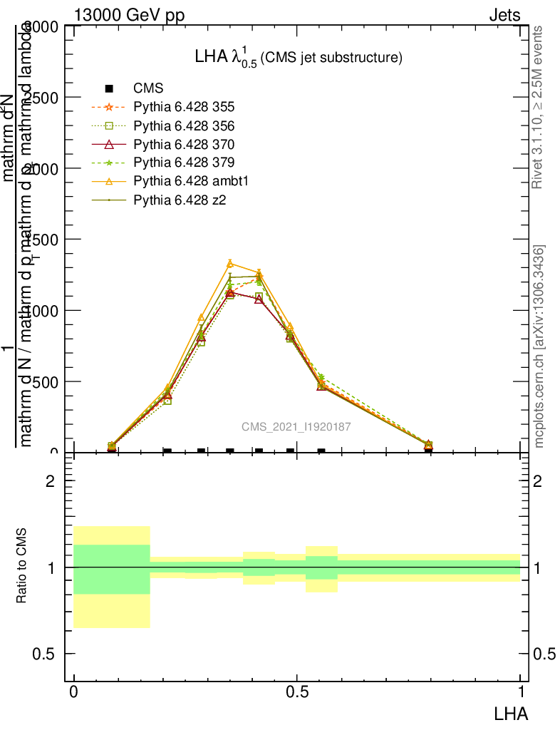Click the right ratio axis tick label '0.5'
560x730 pixels.
tap(544, 654)
